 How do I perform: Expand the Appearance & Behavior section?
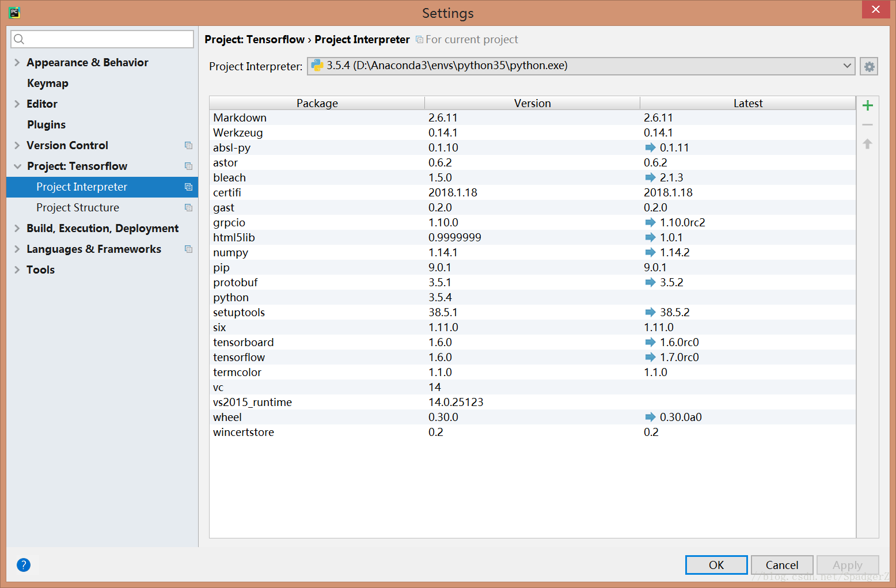(x=16, y=62)
